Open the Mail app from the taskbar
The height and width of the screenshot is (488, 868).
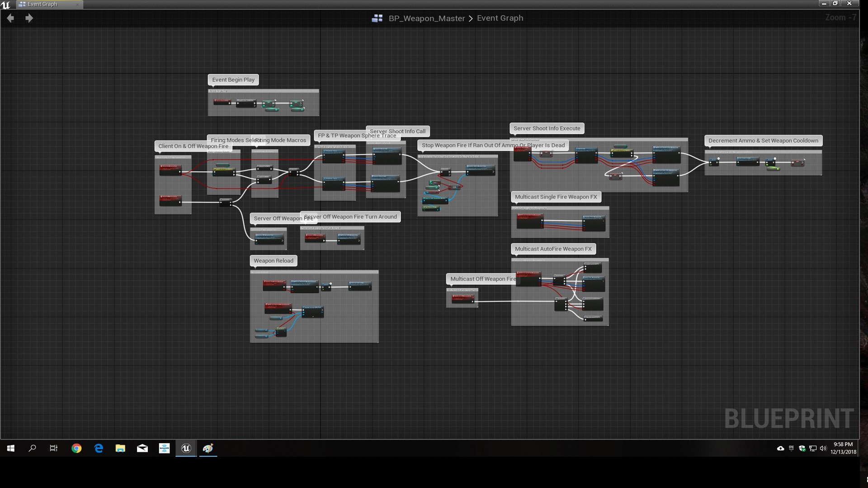142,448
